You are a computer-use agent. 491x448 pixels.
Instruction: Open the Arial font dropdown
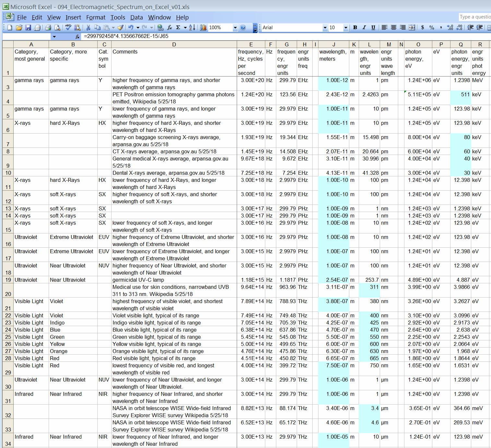[325, 28]
